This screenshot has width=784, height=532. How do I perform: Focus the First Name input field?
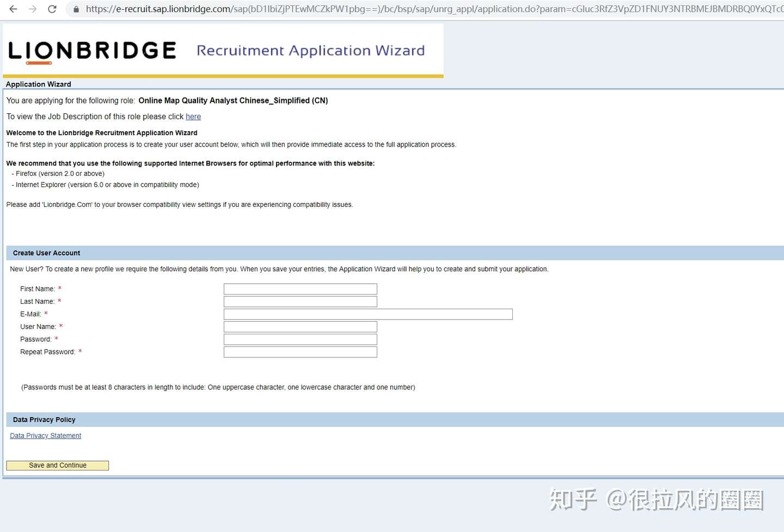(301, 289)
